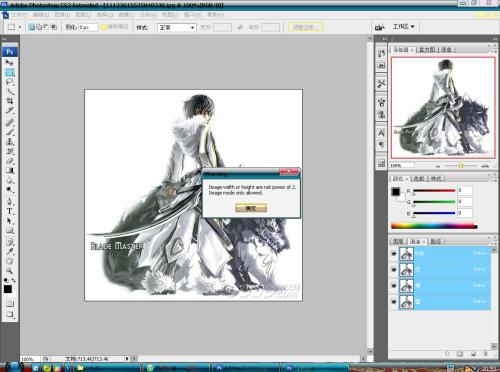Open the Actions panel dock icon
Viewport: 500px width, 372px height.
click(x=381, y=65)
